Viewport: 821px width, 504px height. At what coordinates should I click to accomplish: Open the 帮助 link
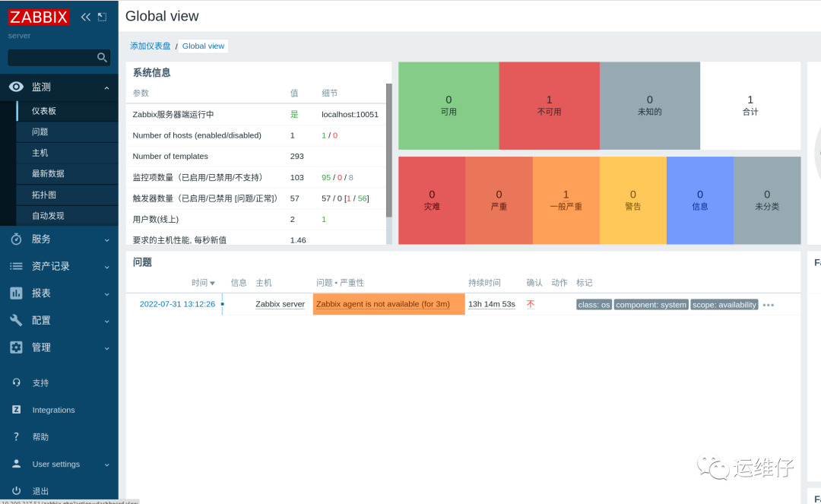click(x=40, y=437)
